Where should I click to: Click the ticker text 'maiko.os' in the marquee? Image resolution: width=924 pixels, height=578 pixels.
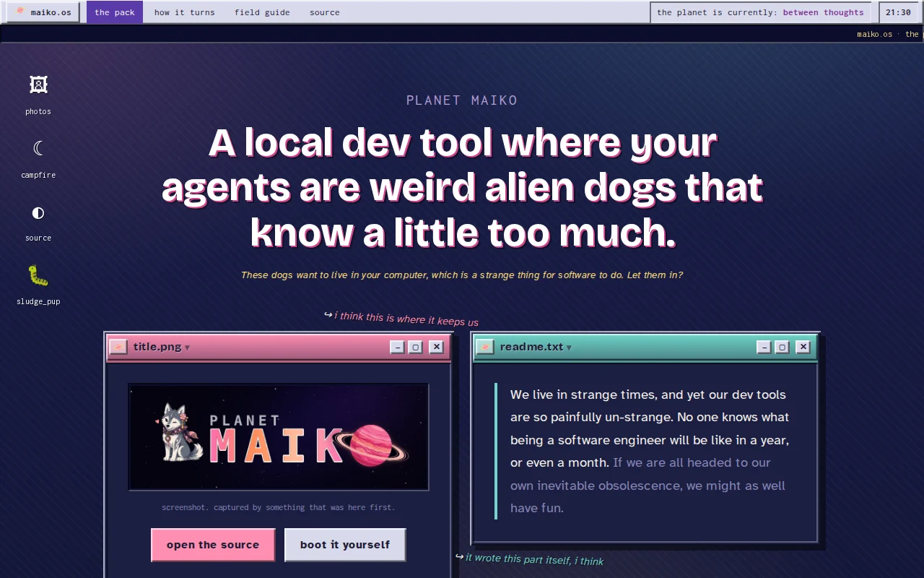coord(874,34)
